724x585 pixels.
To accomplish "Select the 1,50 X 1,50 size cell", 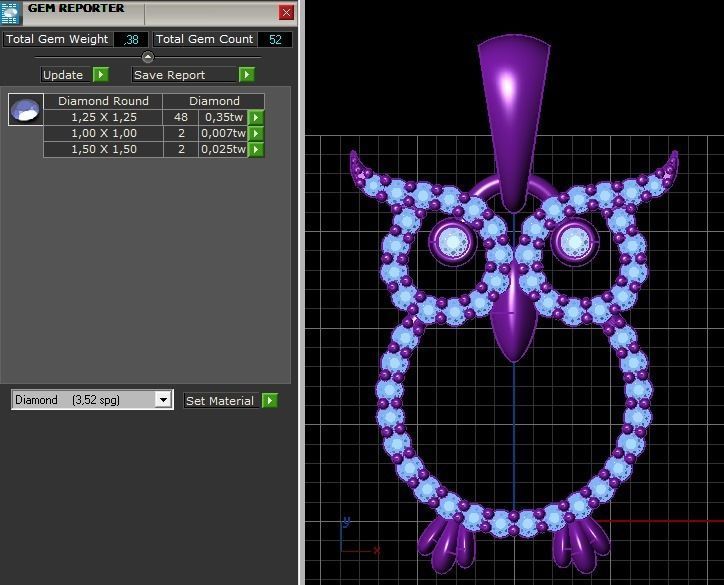I will click(103, 150).
